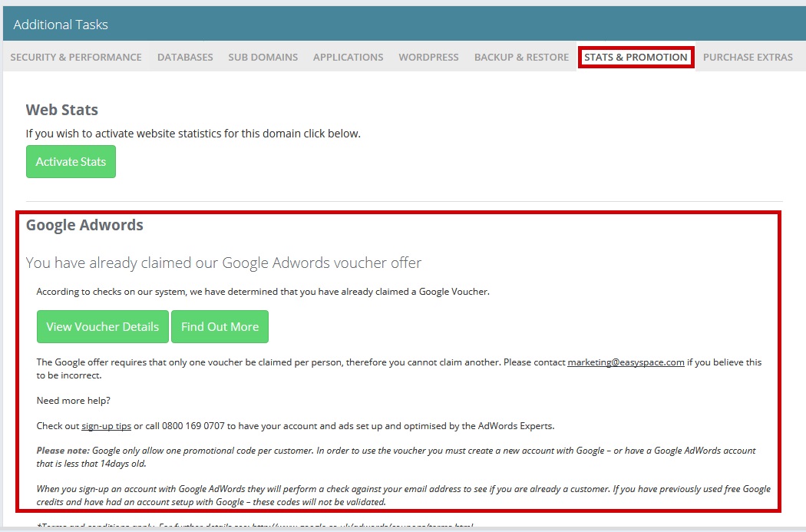Click the Google Adwords section heading
The width and height of the screenshot is (806, 532).
(x=84, y=225)
